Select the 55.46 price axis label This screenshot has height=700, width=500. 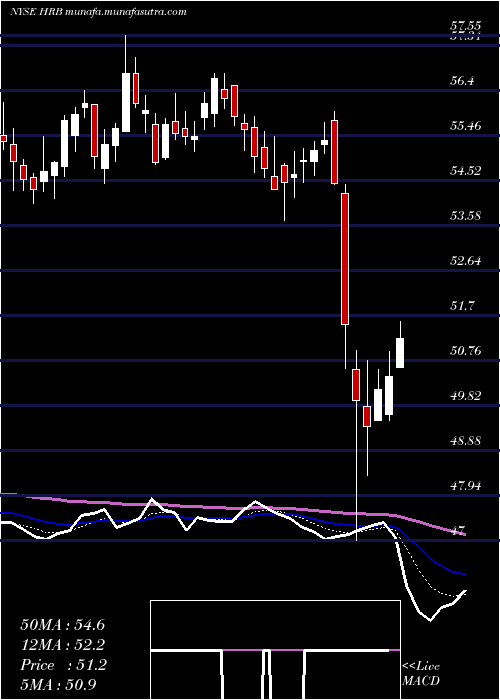[x=467, y=126]
